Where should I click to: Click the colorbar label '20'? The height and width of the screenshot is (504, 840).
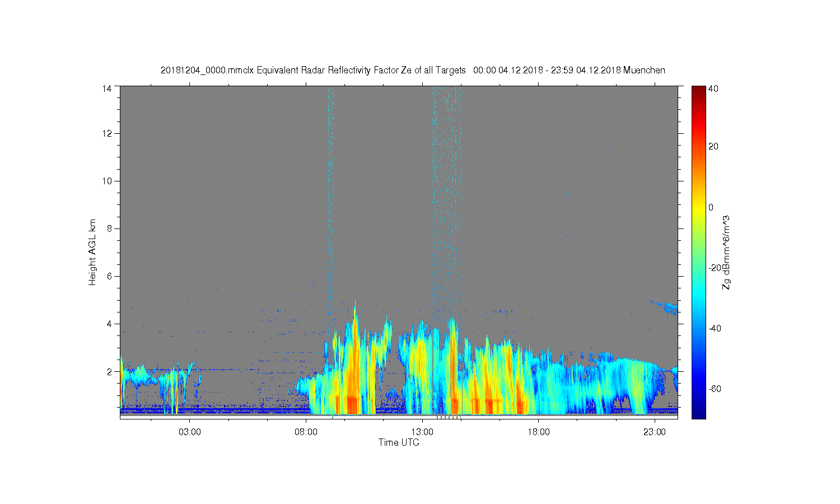point(713,147)
